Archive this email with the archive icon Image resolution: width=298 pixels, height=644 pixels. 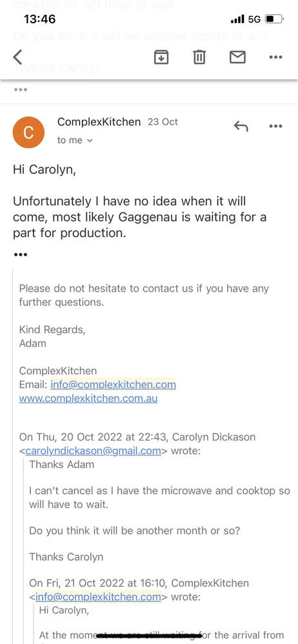coord(161,57)
